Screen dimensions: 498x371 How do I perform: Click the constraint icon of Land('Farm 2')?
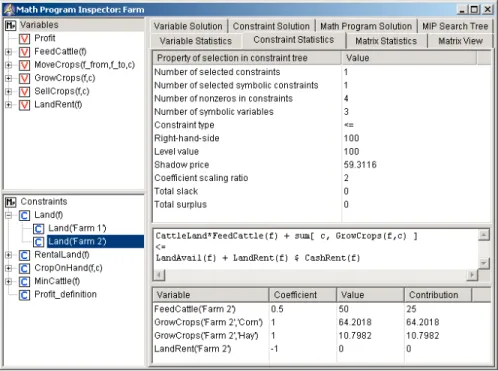point(38,242)
